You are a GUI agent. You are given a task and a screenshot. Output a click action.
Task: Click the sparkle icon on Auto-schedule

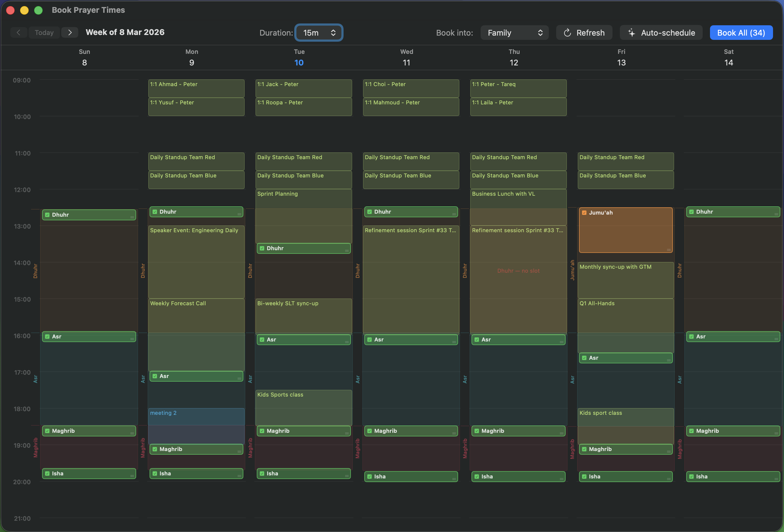[x=631, y=32]
